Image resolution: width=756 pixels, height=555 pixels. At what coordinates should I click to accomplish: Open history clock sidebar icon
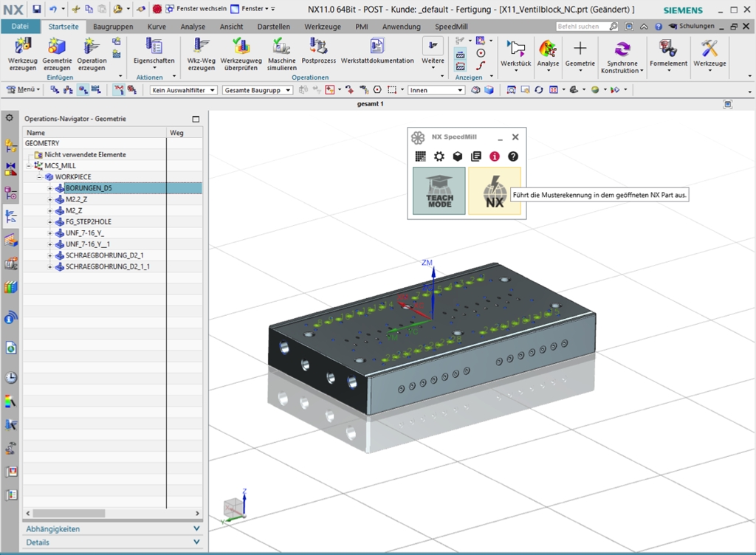11,377
